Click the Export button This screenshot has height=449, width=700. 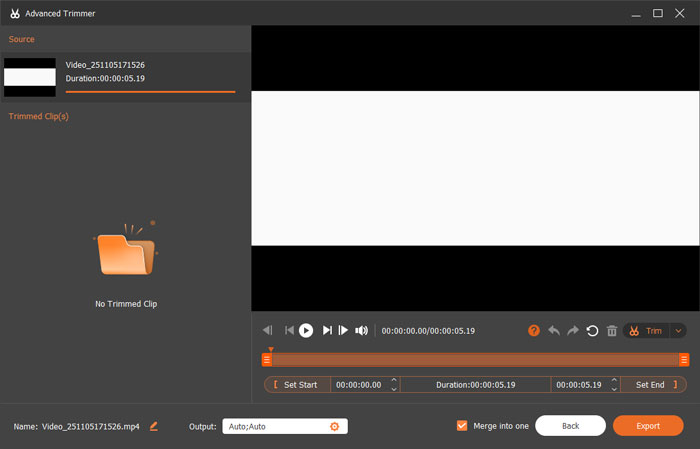pyautogui.click(x=648, y=425)
